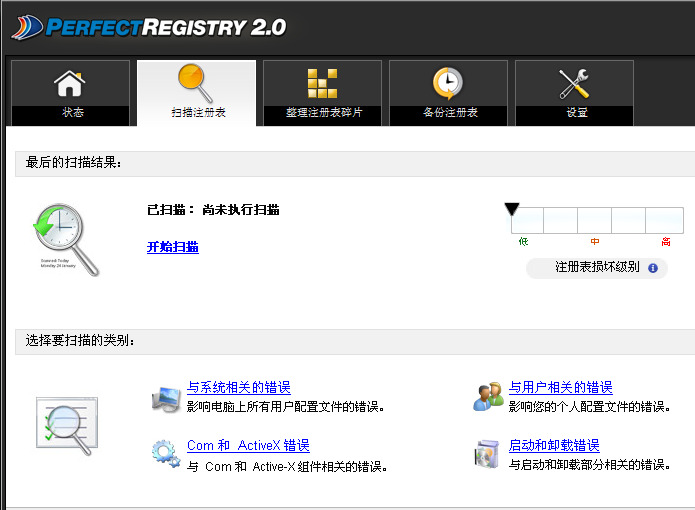Click the PerfectRegistry 2.0 logo
The image size is (695, 510).
(148, 27)
